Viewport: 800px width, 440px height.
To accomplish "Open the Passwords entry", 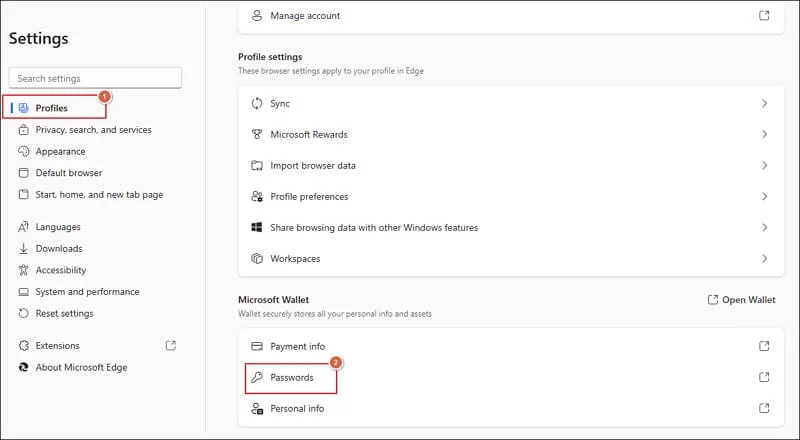I will tap(511, 377).
